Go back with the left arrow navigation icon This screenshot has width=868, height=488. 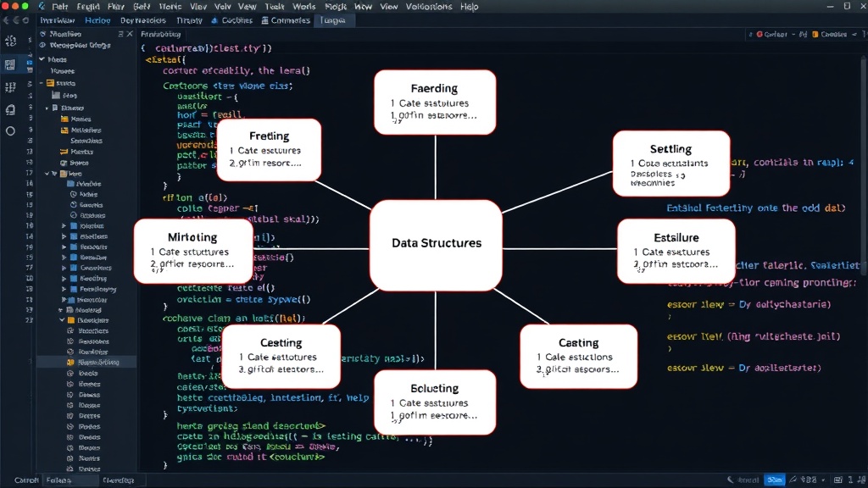(x=6, y=20)
